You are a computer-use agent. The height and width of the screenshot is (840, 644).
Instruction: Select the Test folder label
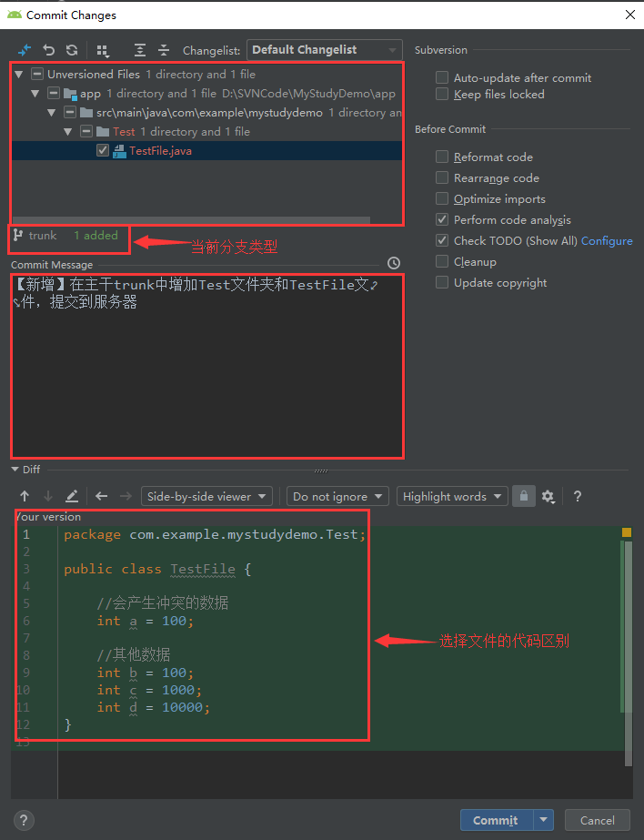124,132
